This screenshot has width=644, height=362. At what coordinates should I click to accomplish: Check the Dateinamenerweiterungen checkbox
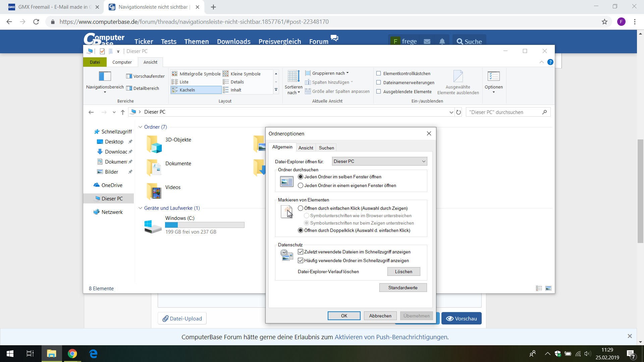click(x=379, y=82)
